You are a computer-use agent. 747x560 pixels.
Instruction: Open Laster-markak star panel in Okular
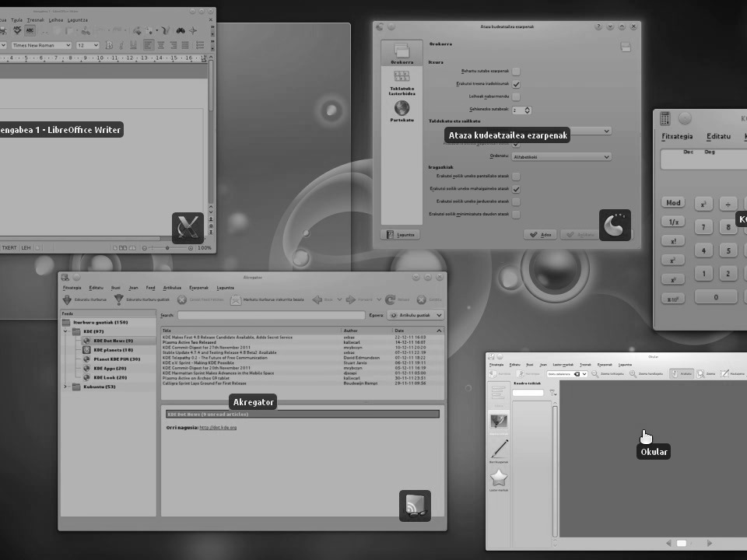tap(499, 480)
